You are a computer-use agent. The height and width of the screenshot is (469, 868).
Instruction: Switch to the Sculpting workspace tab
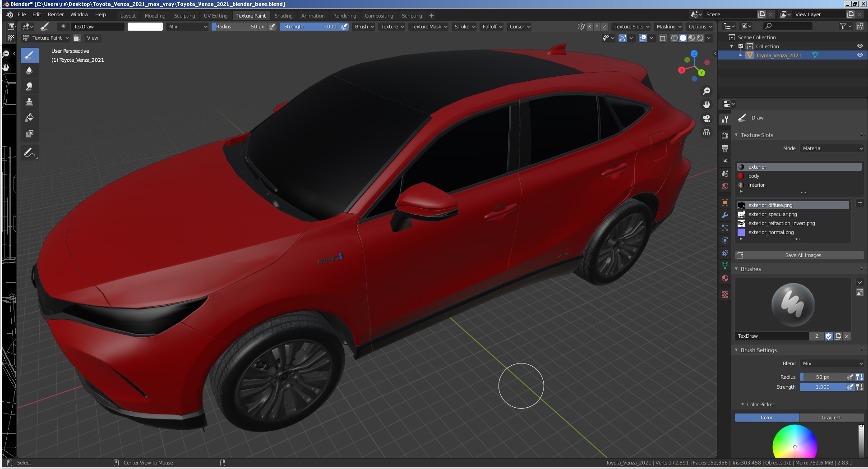pyautogui.click(x=185, y=15)
